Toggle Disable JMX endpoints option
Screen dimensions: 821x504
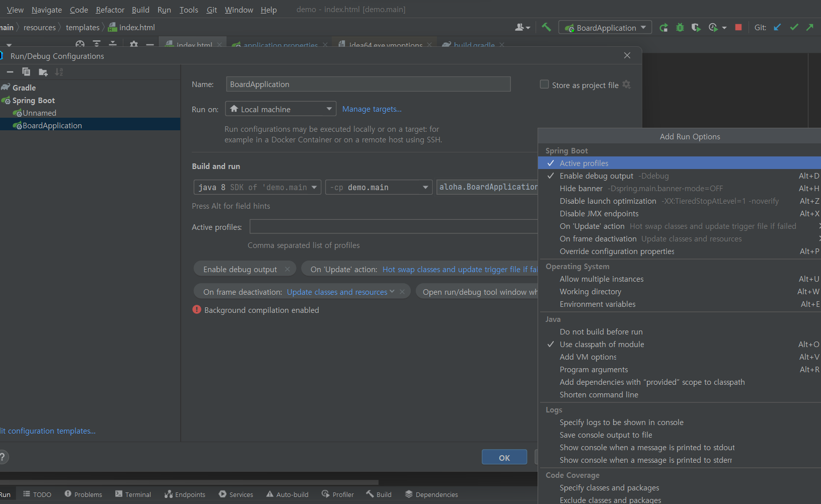(x=680, y=213)
